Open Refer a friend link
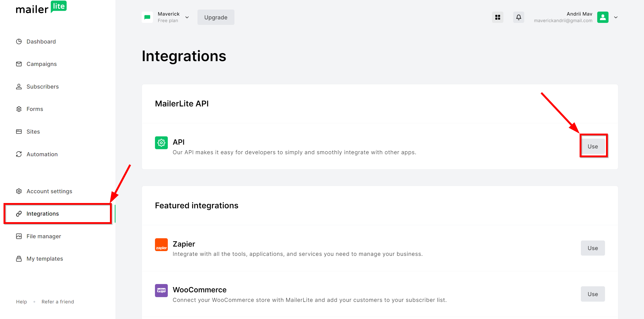This screenshot has width=644, height=319. pyautogui.click(x=58, y=302)
